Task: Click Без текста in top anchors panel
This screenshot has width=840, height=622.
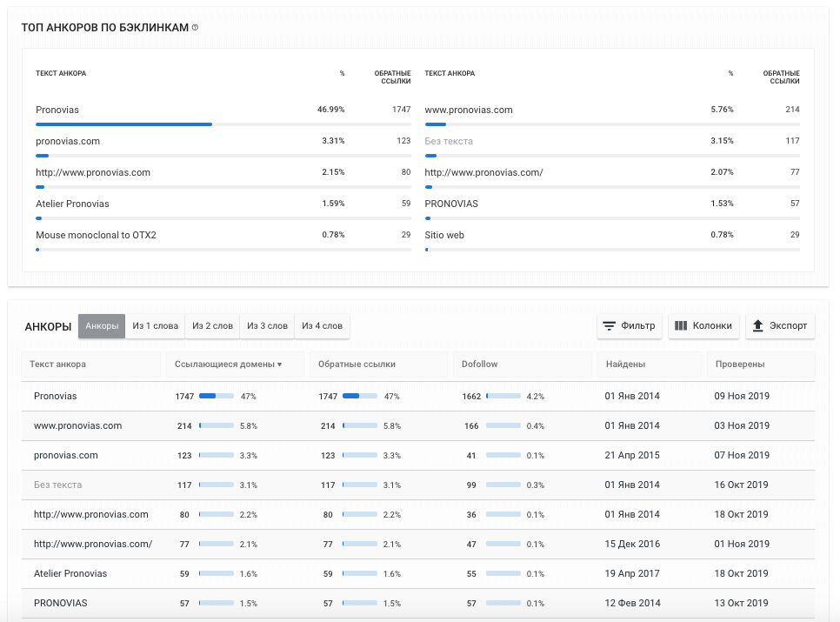Action: click(x=449, y=141)
